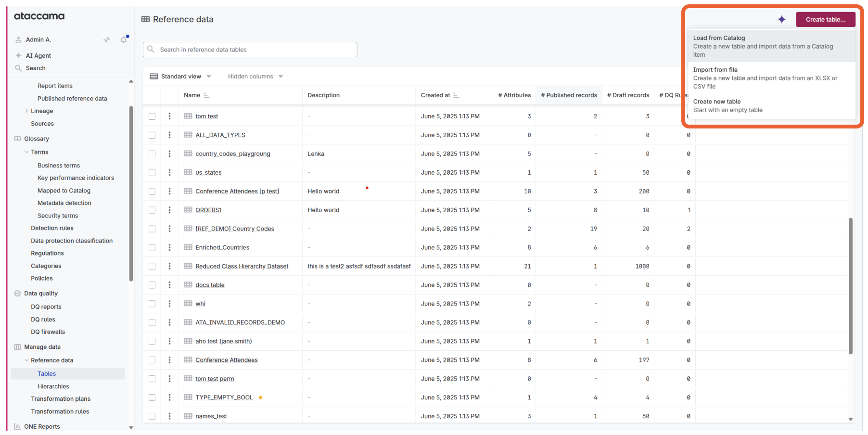Choose Load from Catalog option
868x435 pixels.
pos(770,46)
